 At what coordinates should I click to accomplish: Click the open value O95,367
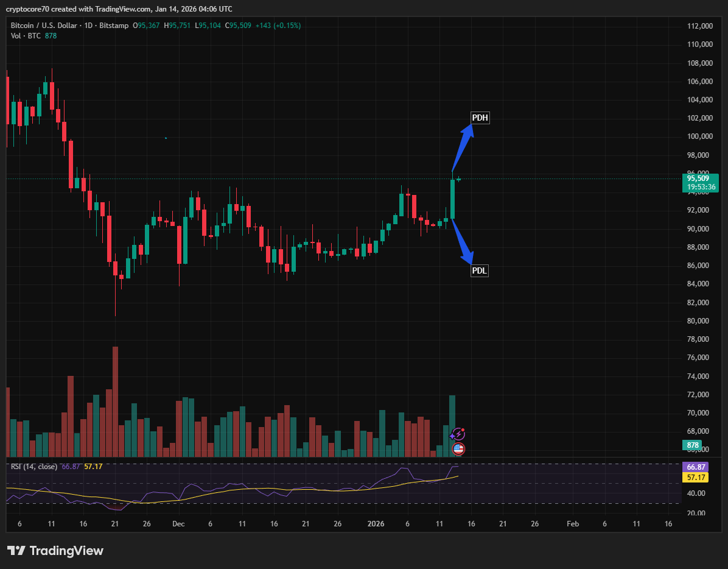tap(146, 26)
